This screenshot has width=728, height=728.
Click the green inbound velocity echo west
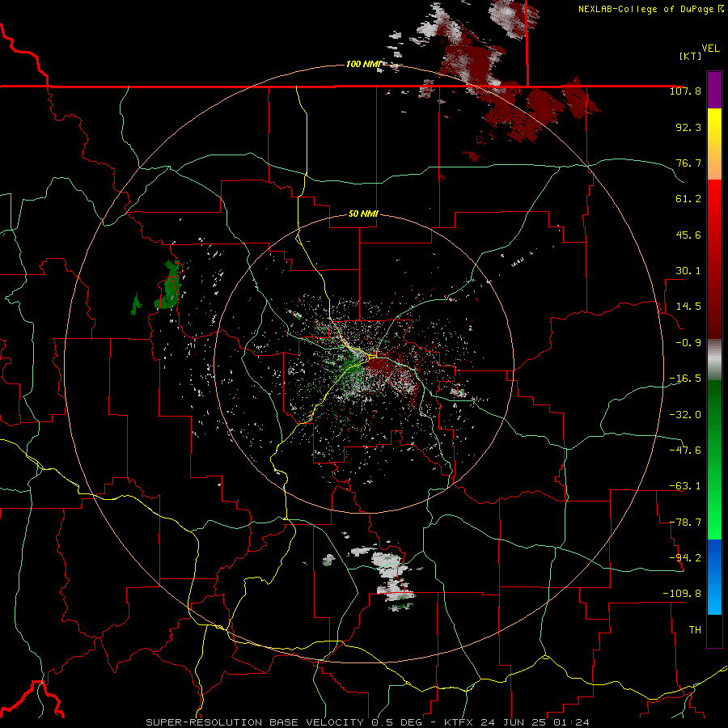tap(170, 286)
